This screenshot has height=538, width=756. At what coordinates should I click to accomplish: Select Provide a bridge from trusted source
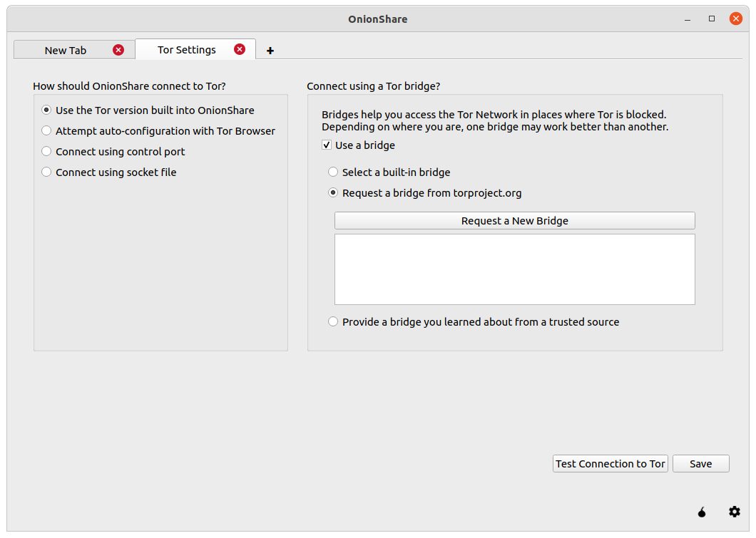[333, 322]
